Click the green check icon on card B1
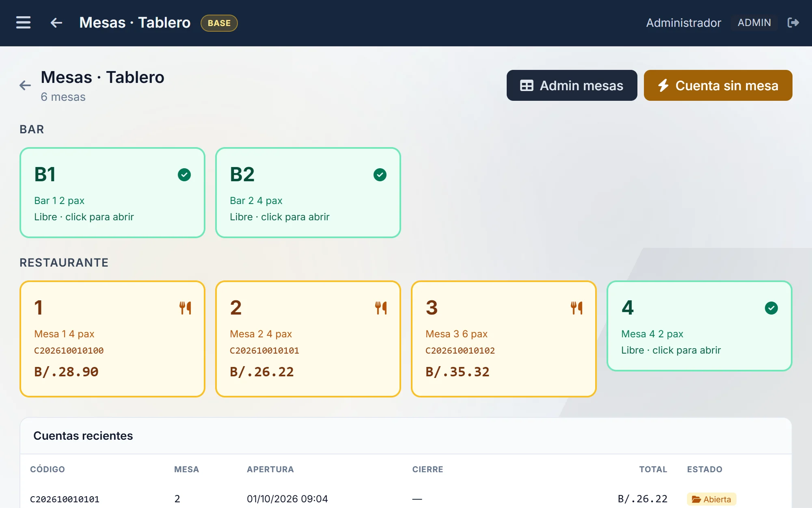812x508 pixels. [x=184, y=175]
